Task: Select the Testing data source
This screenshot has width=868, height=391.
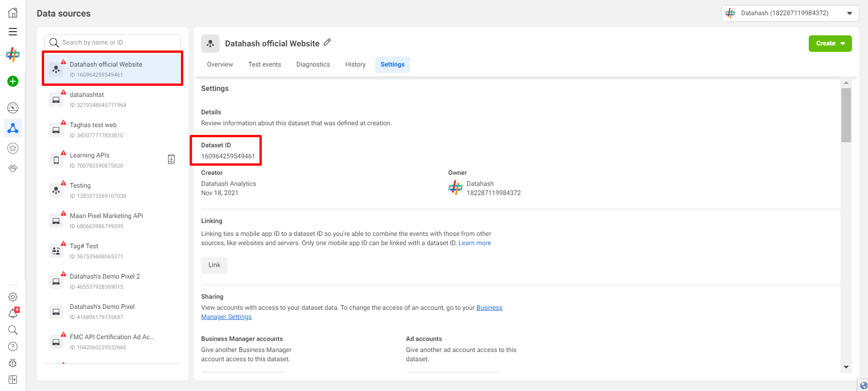Action: 113,190
